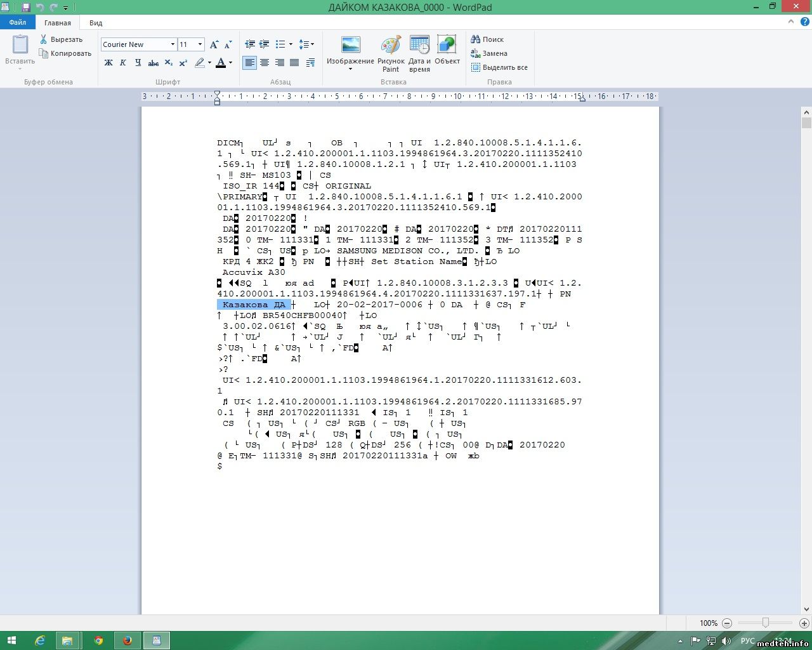Increase font size with grow button

pos(214,44)
